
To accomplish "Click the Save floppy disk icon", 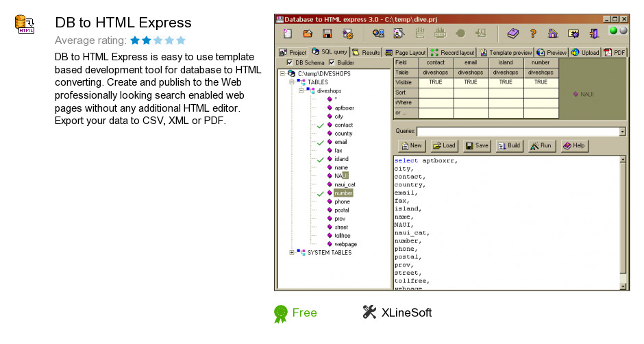I will tap(327, 34).
